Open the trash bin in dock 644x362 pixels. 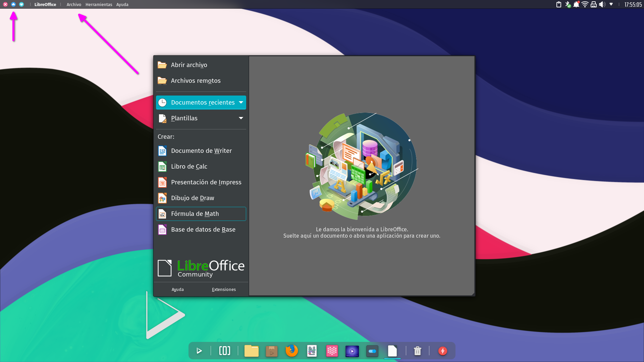point(418,351)
